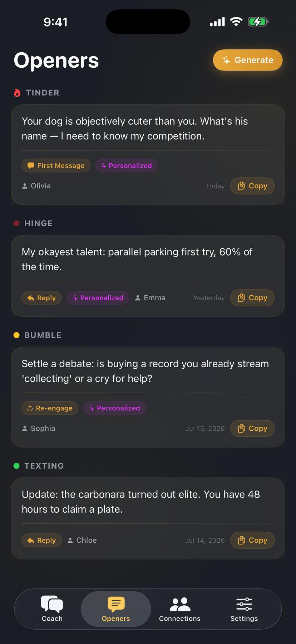Copy Chloe's carbonara text

252,540
